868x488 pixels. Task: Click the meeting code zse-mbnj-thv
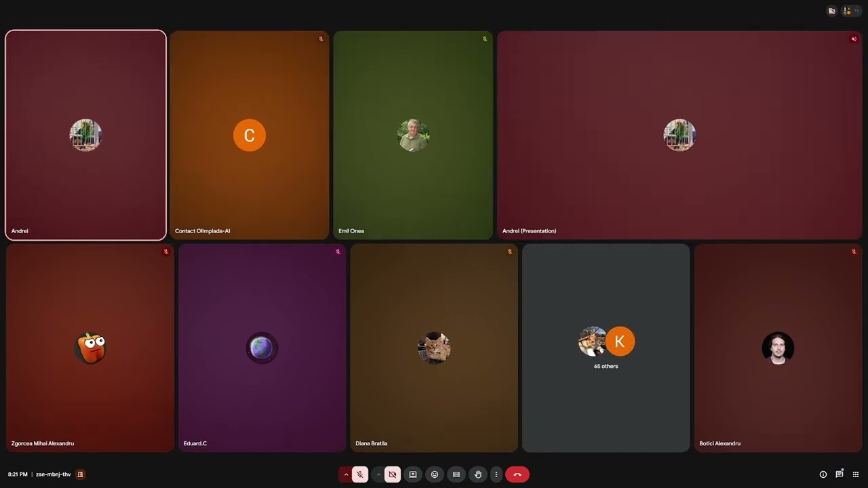tap(54, 474)
